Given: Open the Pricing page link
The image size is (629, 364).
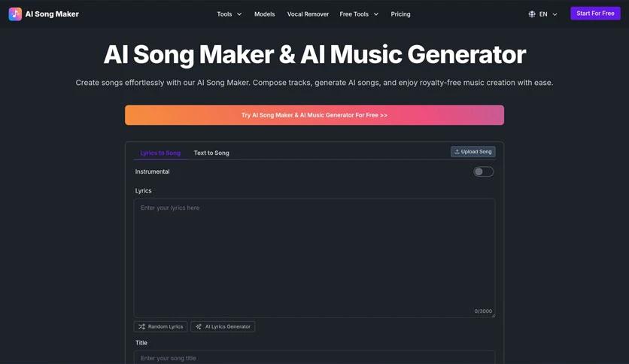Looking at the screenshot, I should (400, 14).
